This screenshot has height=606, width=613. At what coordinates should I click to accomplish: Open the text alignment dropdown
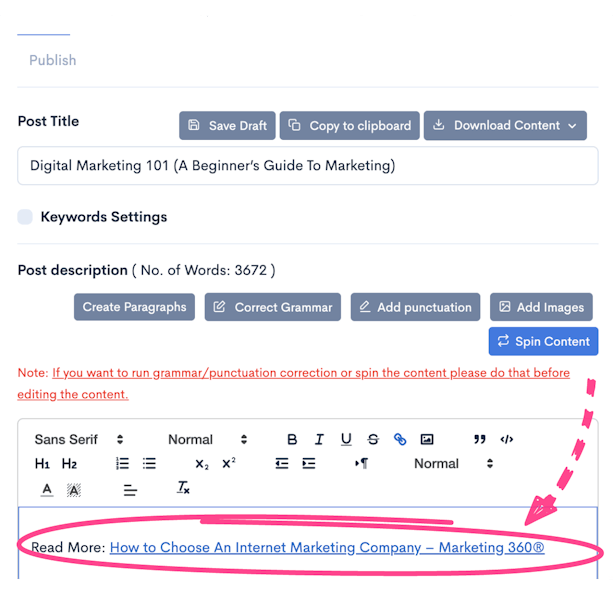tap(130, 489)
